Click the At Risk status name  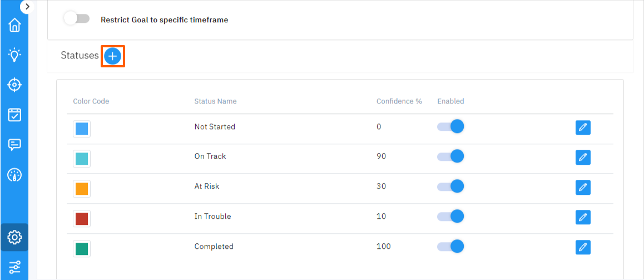click(x=207, y=186)
